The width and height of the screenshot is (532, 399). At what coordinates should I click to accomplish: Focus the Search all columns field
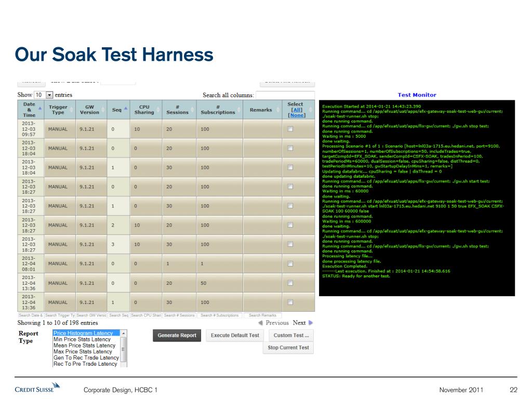(285, 95)
